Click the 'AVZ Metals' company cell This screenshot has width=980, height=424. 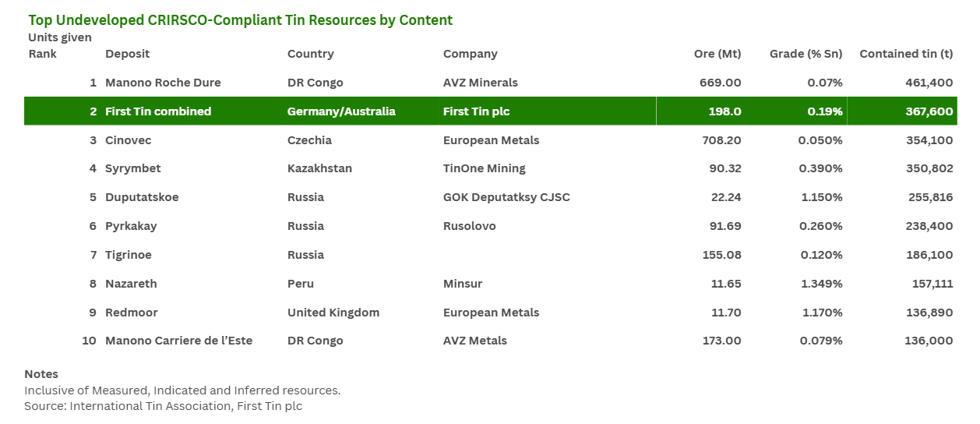click(x=475, y=341)
